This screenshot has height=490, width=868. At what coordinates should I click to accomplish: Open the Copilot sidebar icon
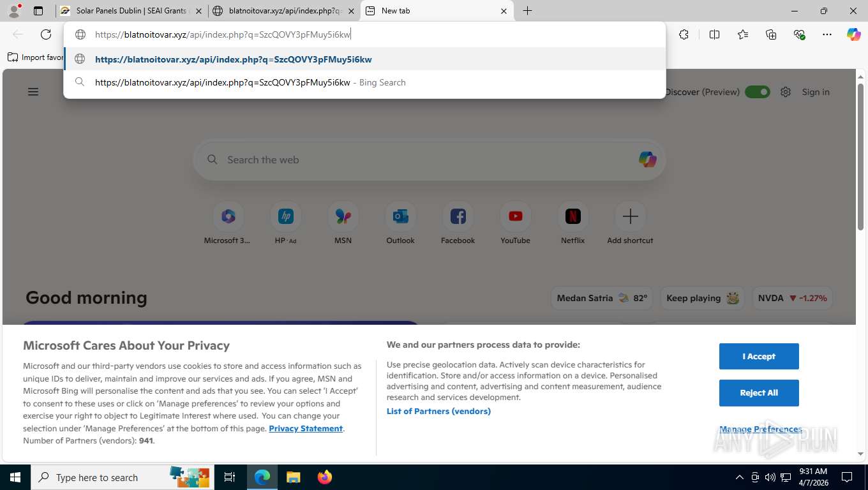point(853,34)
